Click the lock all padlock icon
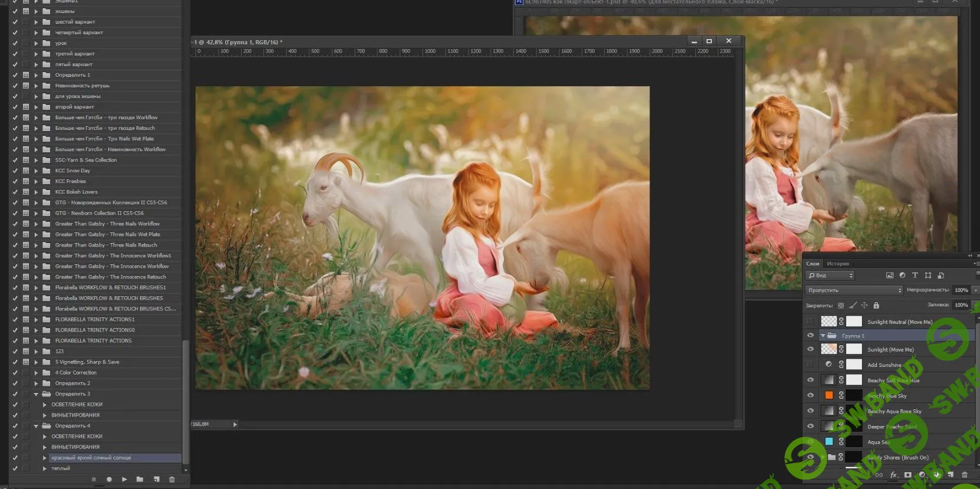The height and width of the screenshot is (489, 980). (876, 306)
